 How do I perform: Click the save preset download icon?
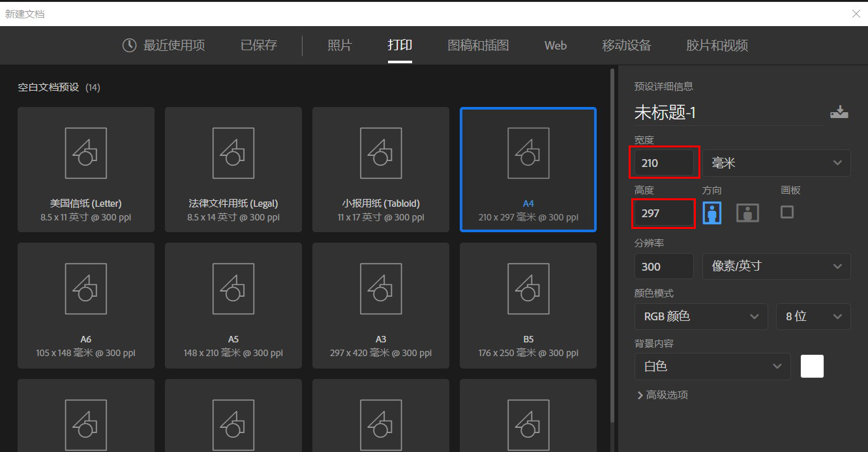click(839, 112)
